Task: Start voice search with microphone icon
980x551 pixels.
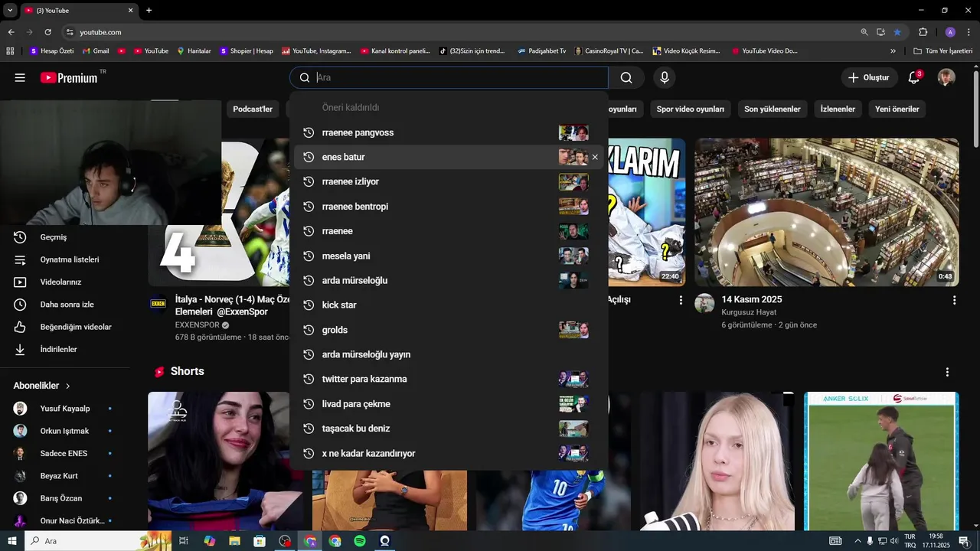Action: (x=665, y=77)
